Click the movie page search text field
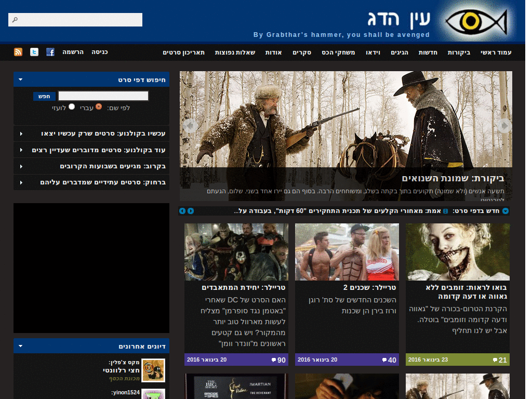Screen dimensions: 532x399 coord(103,96)
